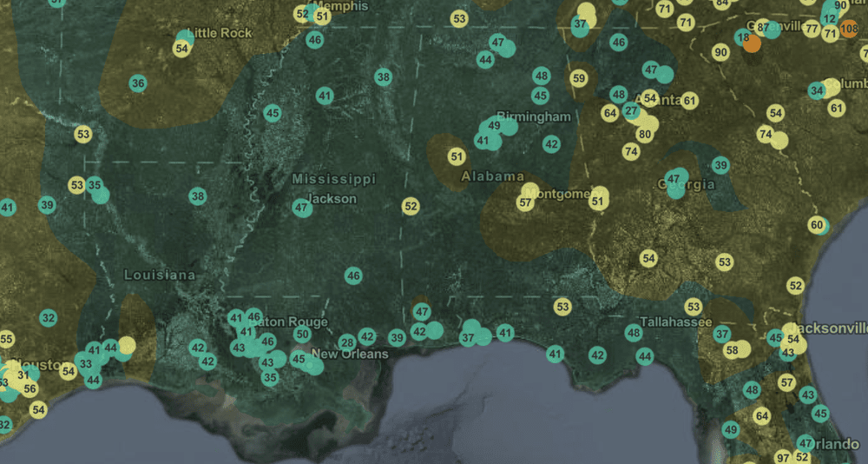Click the Baton Rouge city label
This screenshot has width=868, height=464.
pos(290,322)
